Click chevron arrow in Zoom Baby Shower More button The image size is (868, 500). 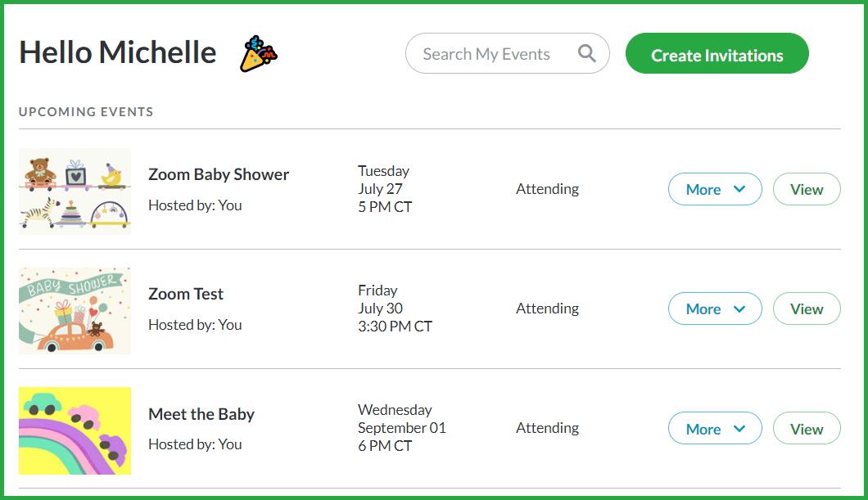coord(739,189)
